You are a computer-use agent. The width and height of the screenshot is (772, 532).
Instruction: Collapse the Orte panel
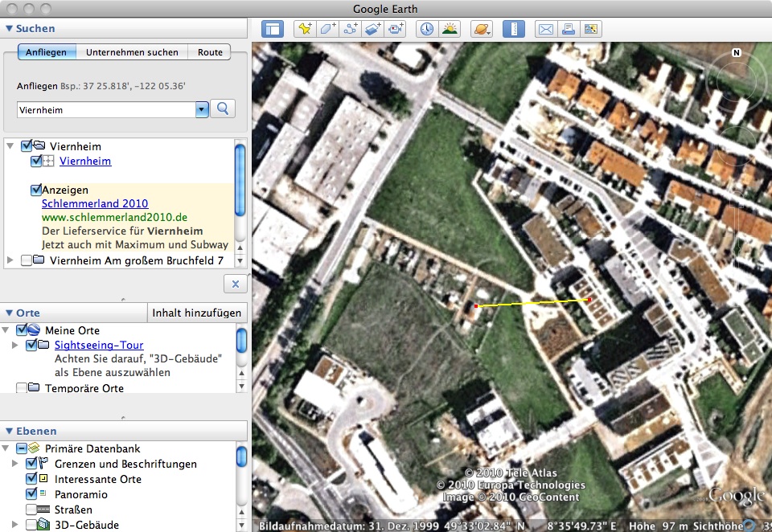click(9, 313)
